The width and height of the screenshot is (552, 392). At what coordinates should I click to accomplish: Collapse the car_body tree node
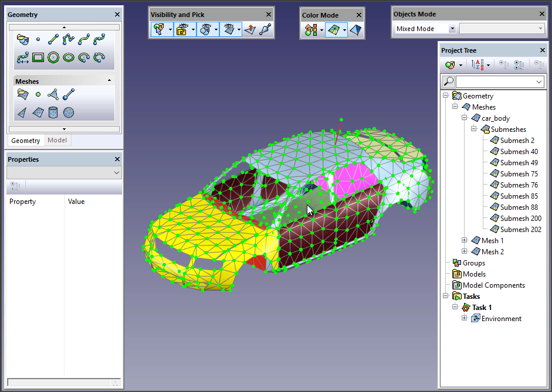coord(465,118)
